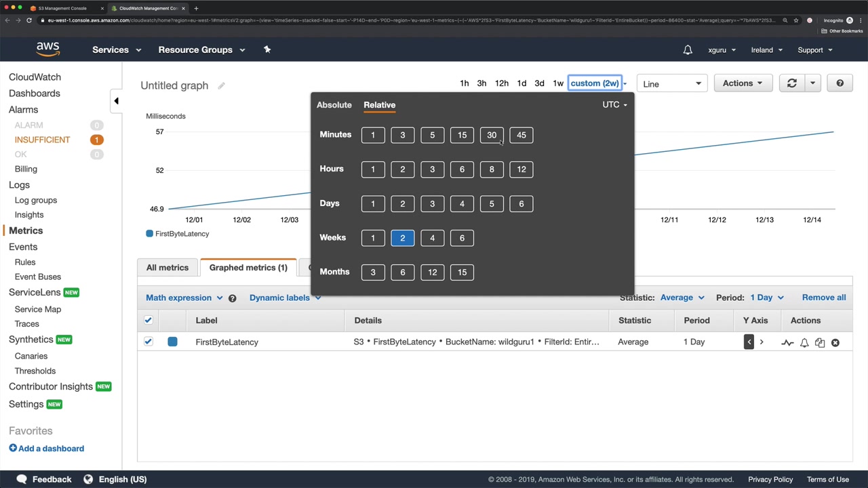Select the Graphed metrics (1) tab

click(248, 268)
